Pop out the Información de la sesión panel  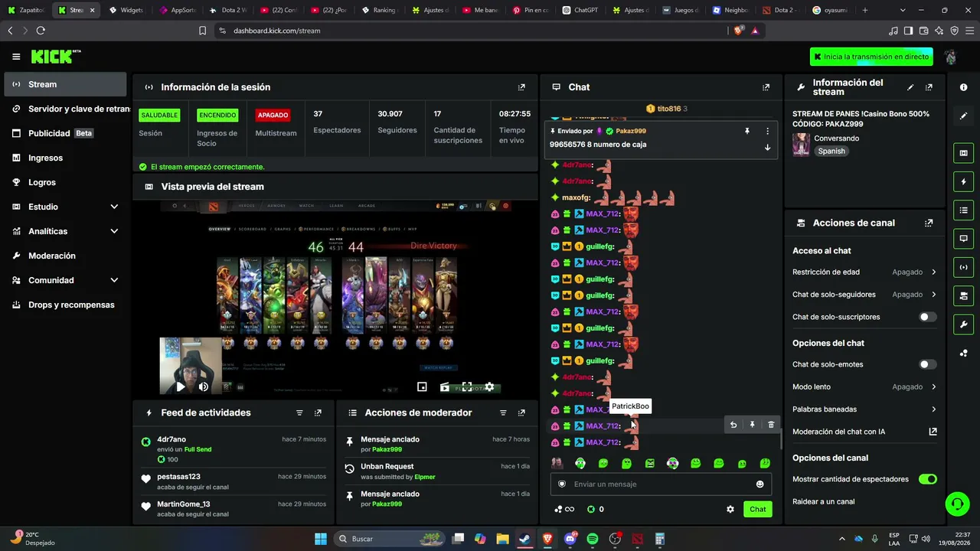(521, 87)
